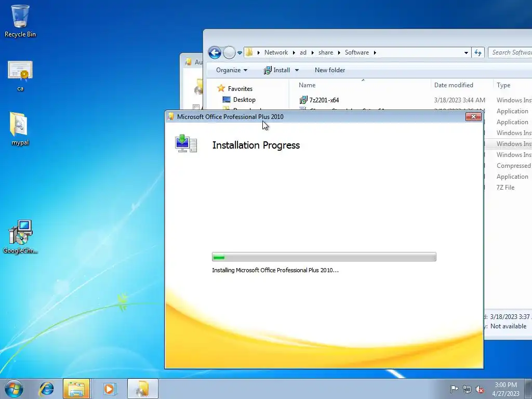Expand arrow after Network in breadcrumb

click(x=294, y=52)
